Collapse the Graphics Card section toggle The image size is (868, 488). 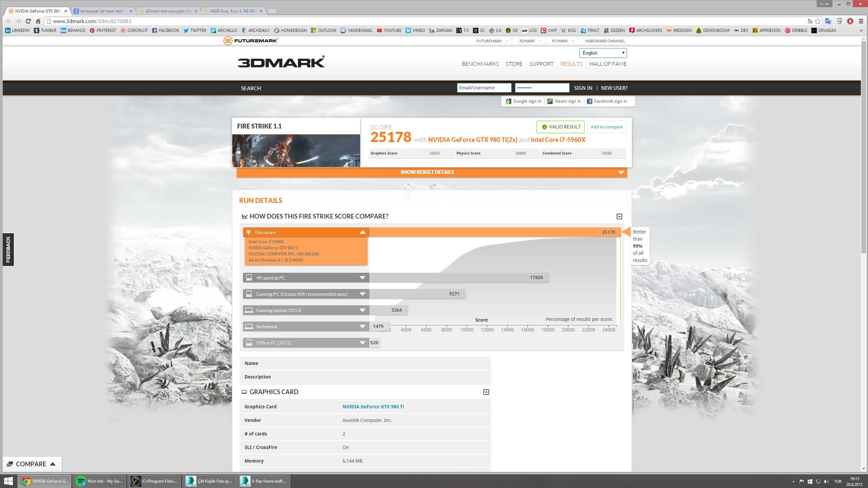coord(486,392)
